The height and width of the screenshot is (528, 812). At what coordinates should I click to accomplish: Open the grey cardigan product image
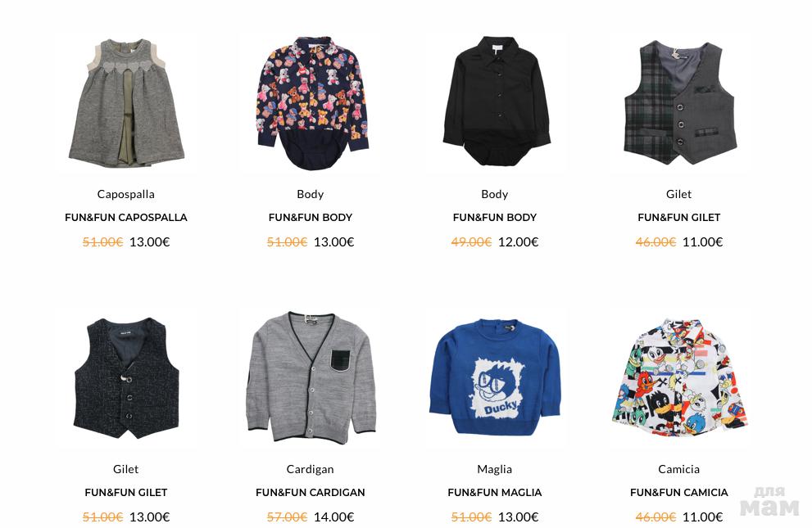[311, 377]
